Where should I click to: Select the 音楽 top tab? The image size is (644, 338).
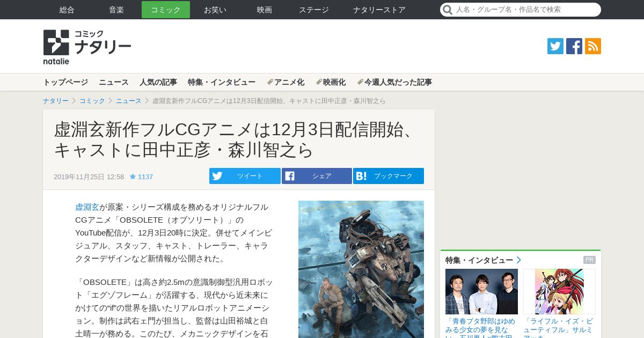[116, 10]
